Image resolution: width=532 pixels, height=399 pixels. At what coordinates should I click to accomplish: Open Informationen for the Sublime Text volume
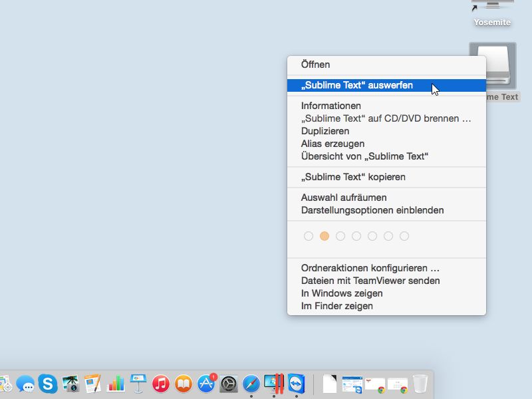coord(386,106)
